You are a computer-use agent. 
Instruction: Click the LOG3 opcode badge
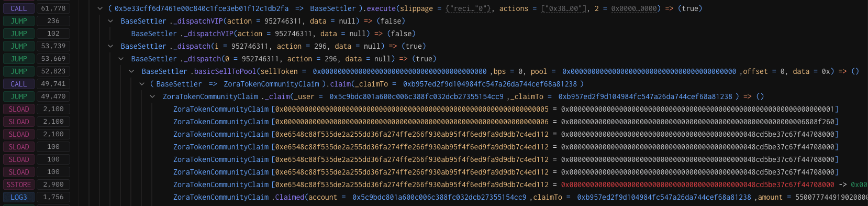coord(19,197)
